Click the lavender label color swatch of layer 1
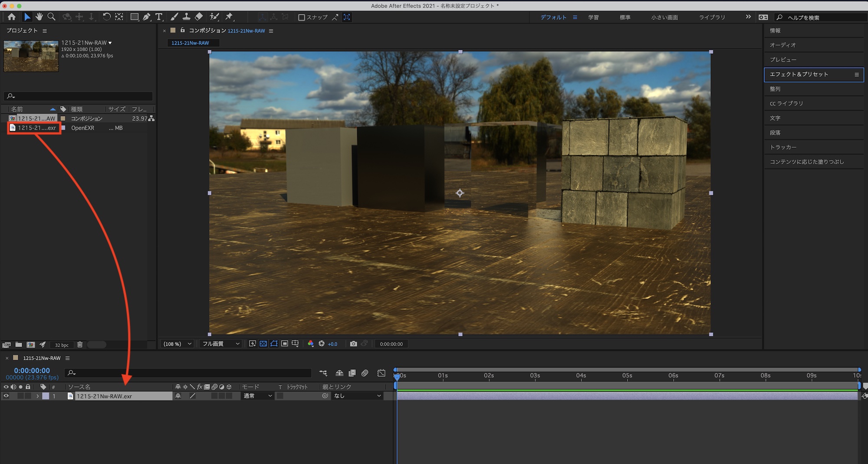This screenshot has height=464, width=868. 46,396
